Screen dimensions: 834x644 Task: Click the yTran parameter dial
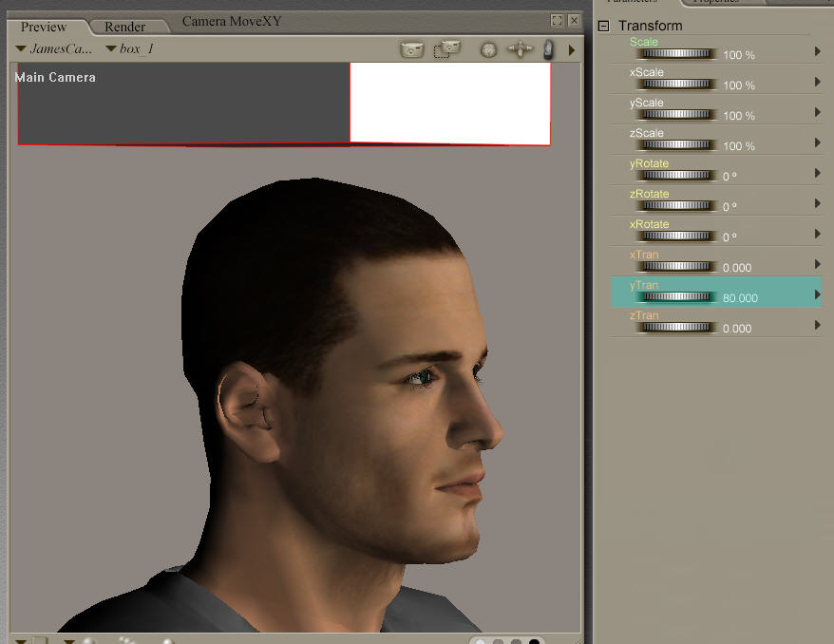676,296
